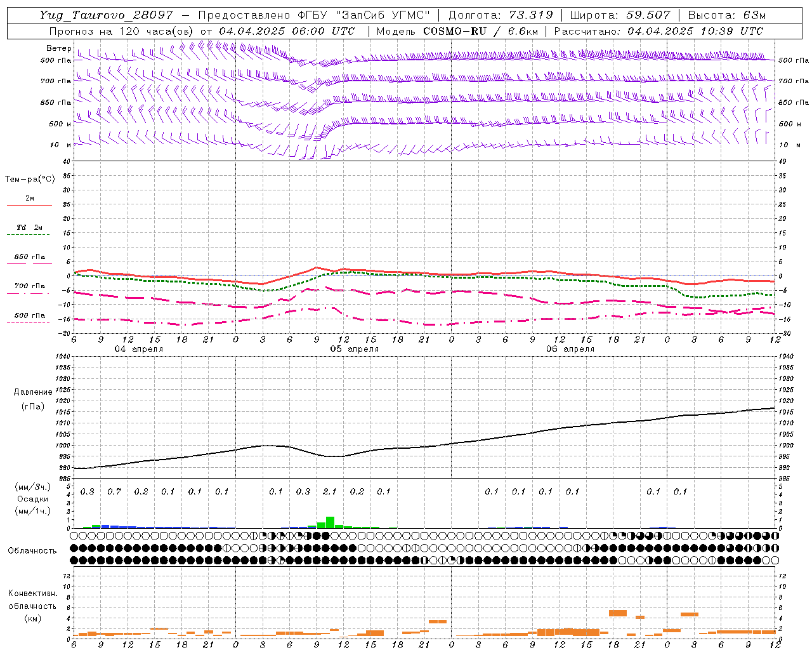Screen dimensions: 812x650
Task: Click the (км) unit under convective cloudiness
Action: point(32,618)
